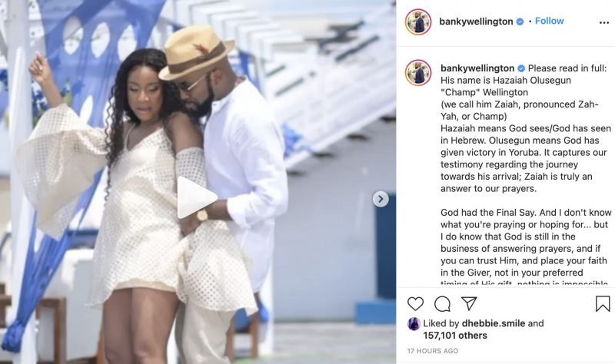Click the header profile avatar picture
The height and width of the screenshot is (364, 615).
point(418,22)
